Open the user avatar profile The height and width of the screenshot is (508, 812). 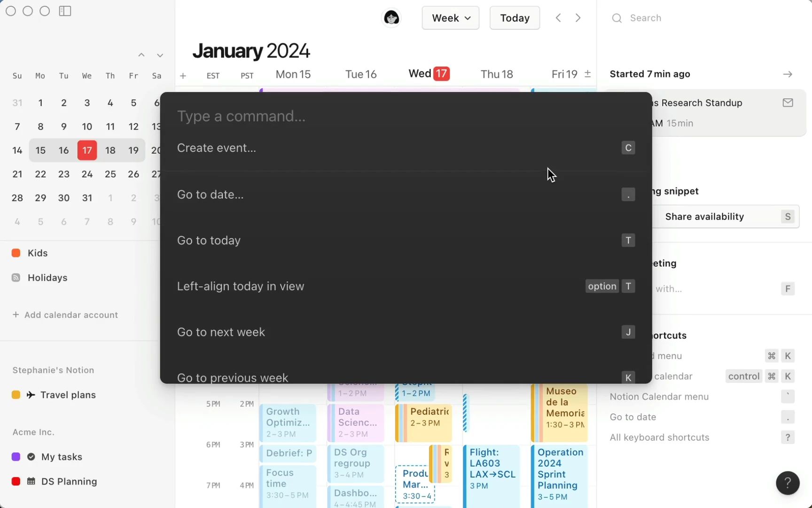[x=391, y=18]
